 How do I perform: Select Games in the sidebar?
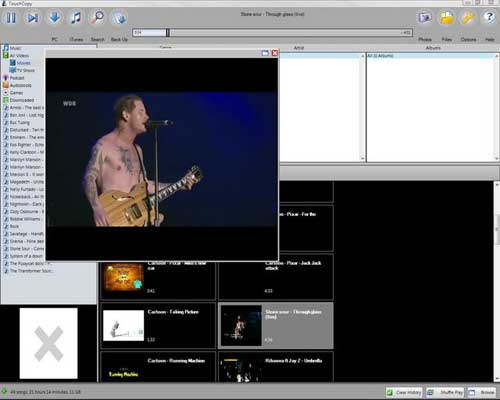click(x=16, y=93)
